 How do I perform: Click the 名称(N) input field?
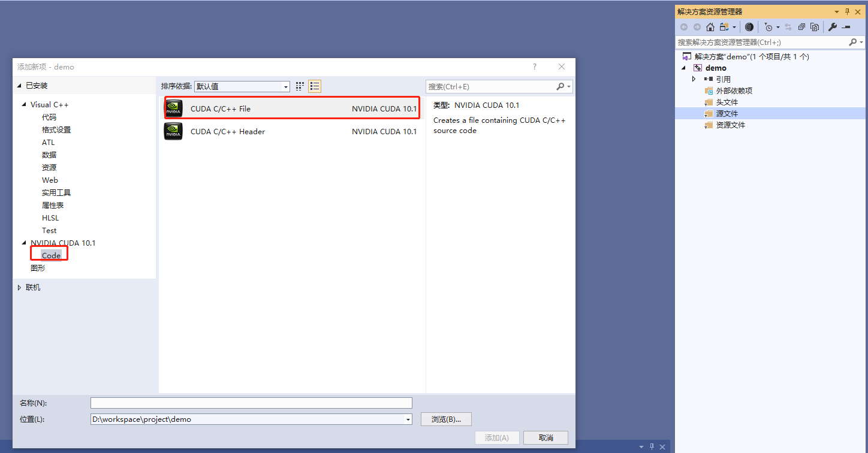(251, 403)
